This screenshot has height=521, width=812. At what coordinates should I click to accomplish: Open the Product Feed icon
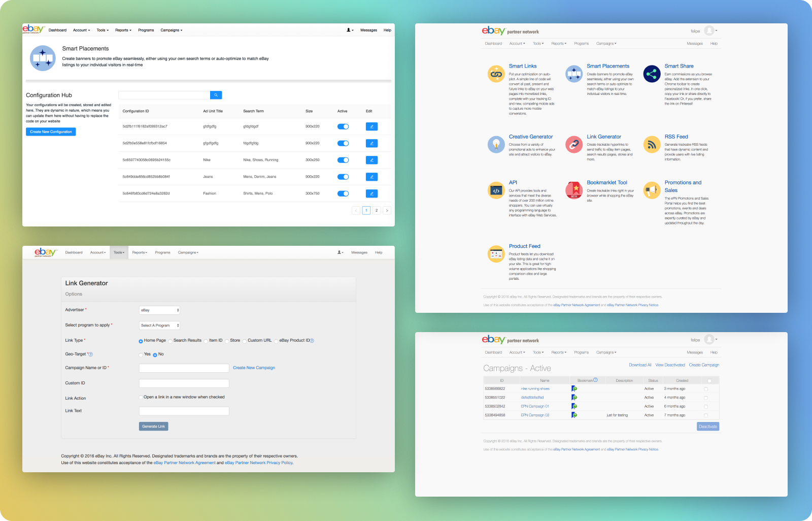(496, 254)
